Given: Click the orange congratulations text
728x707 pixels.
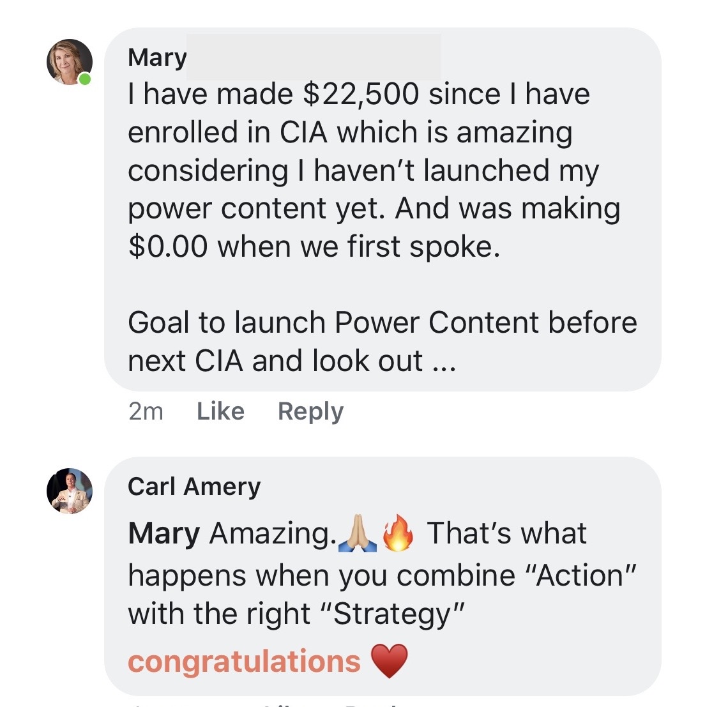Looking at the screenshot, I should point(245,662).
